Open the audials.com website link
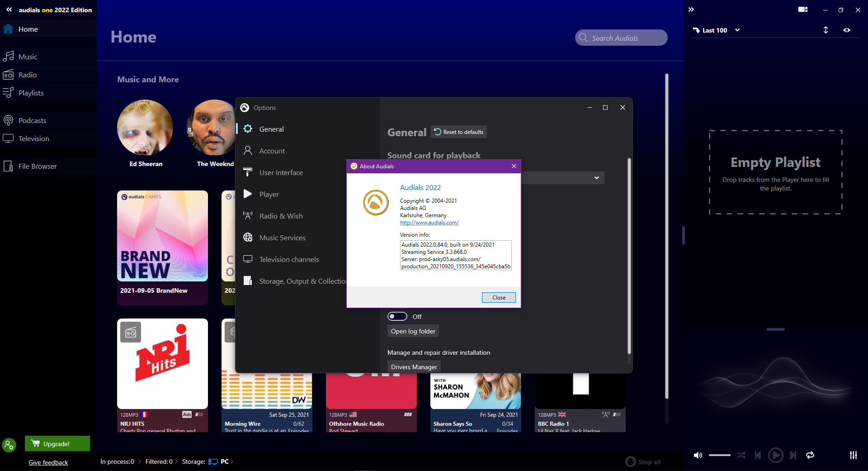 pyautogui.click(x=429, y=223)
